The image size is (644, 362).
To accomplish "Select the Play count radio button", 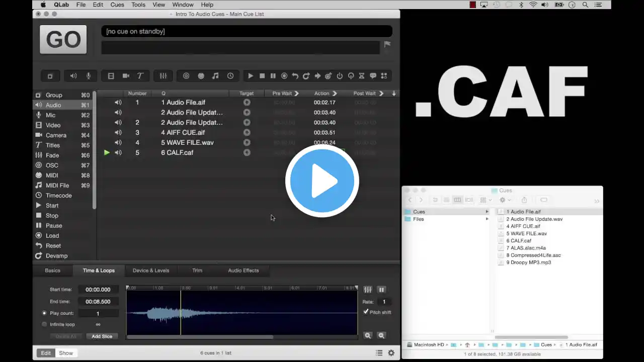I will [44, 313].
